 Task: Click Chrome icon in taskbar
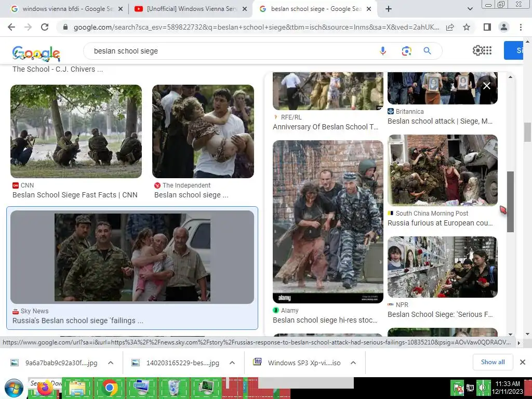(x=110, y=388)
